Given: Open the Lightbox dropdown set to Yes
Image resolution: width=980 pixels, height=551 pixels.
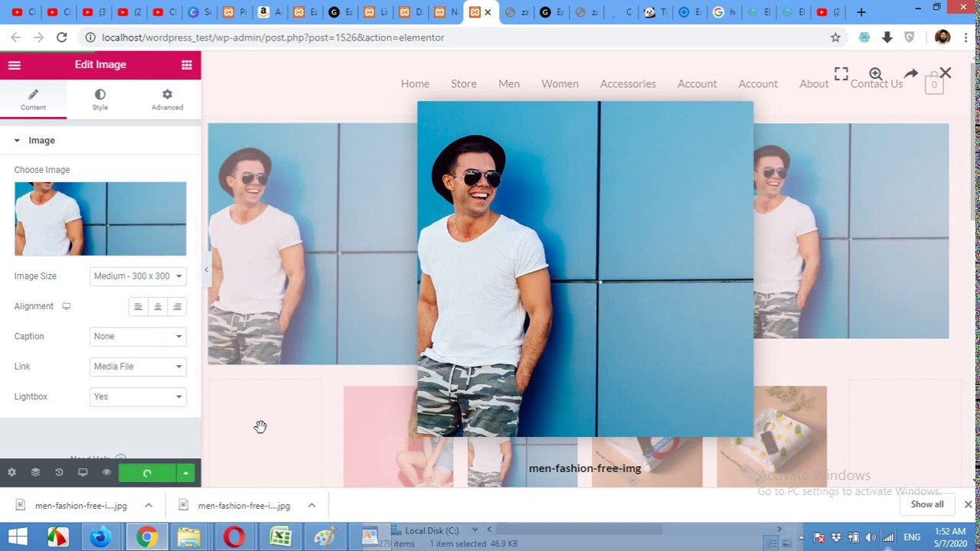Looking at the screenshot, I should click(138, 396).
